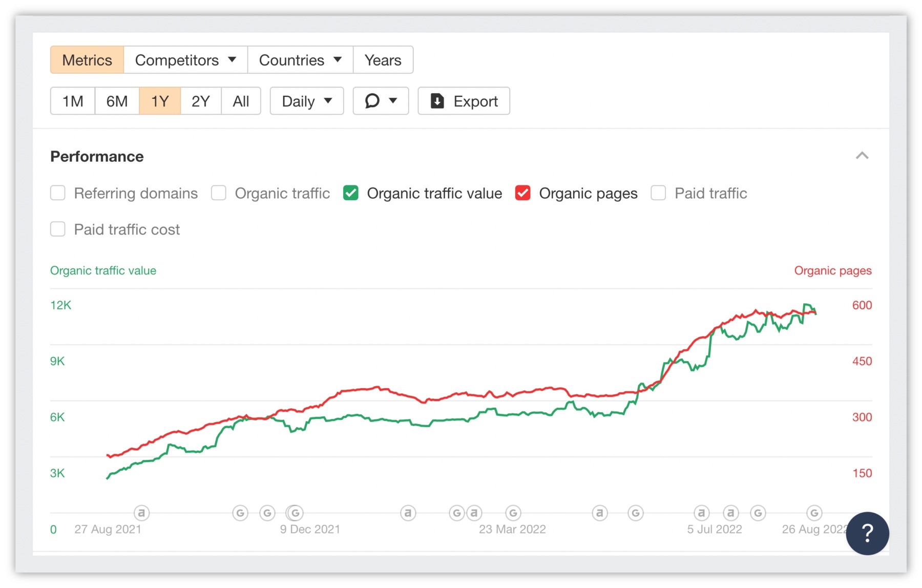Image resolution: width=922 pixels, height=588 pixels.
Task: Switch to the 2Y time range
Action: (x=200, y=101)
